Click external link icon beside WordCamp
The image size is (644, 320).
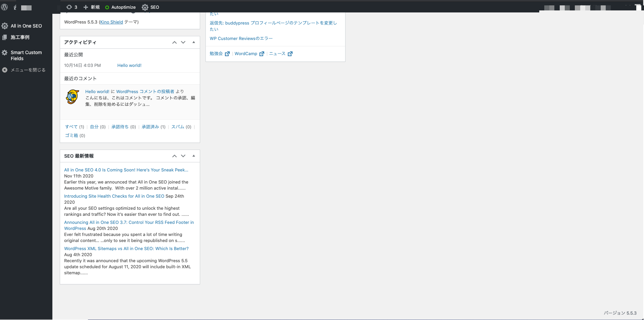pos(262,54)
